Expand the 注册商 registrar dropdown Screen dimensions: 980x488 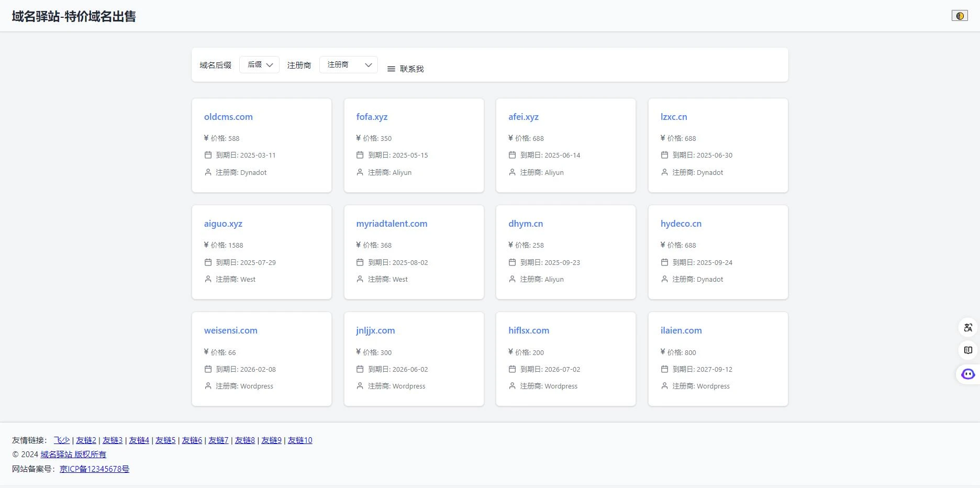pos(348,65)
